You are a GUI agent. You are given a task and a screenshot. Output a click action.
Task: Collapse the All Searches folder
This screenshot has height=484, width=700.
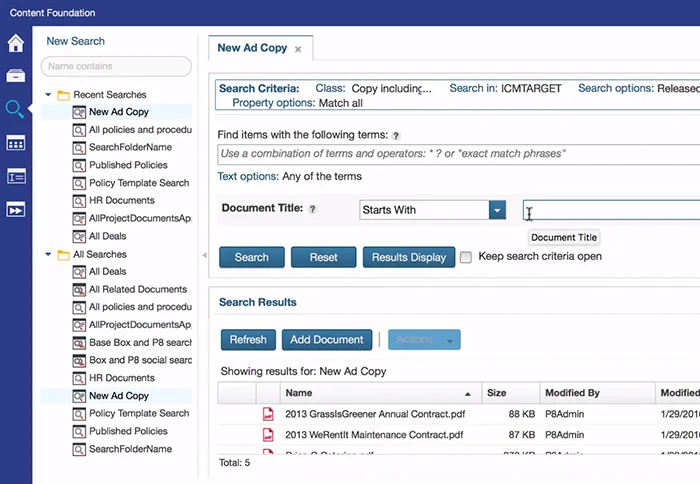(48, 255)
